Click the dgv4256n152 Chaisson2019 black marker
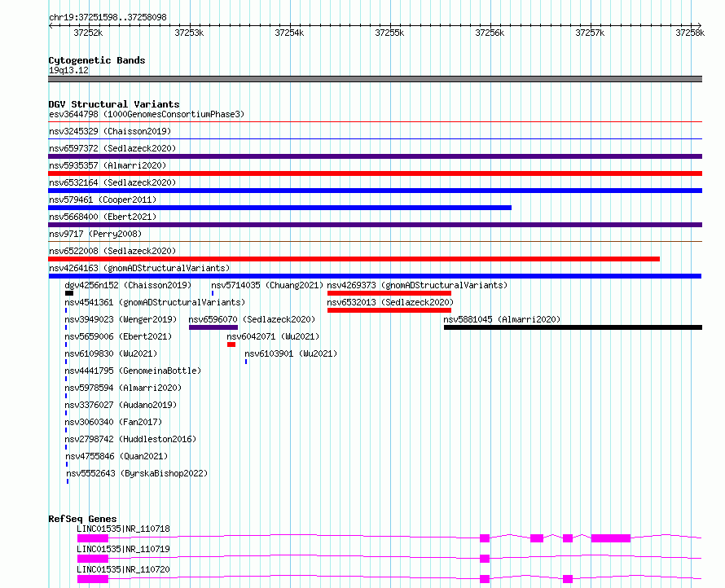 pos(69,293)
